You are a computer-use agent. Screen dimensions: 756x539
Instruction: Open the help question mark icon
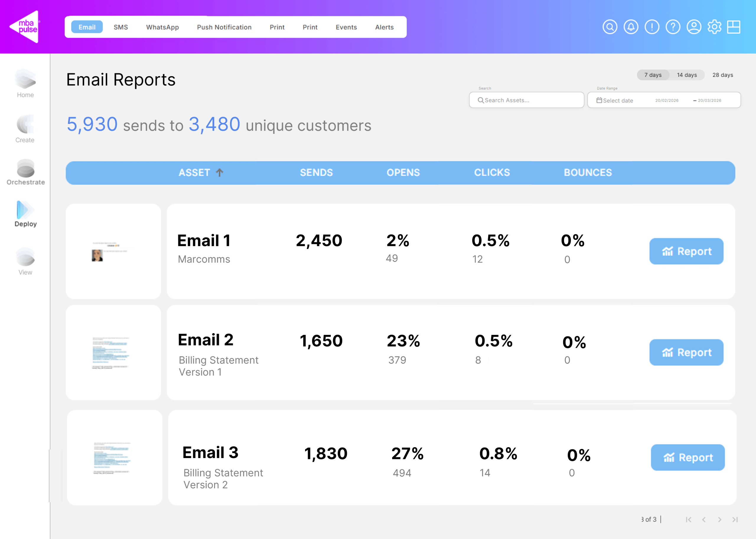[673, 27]
